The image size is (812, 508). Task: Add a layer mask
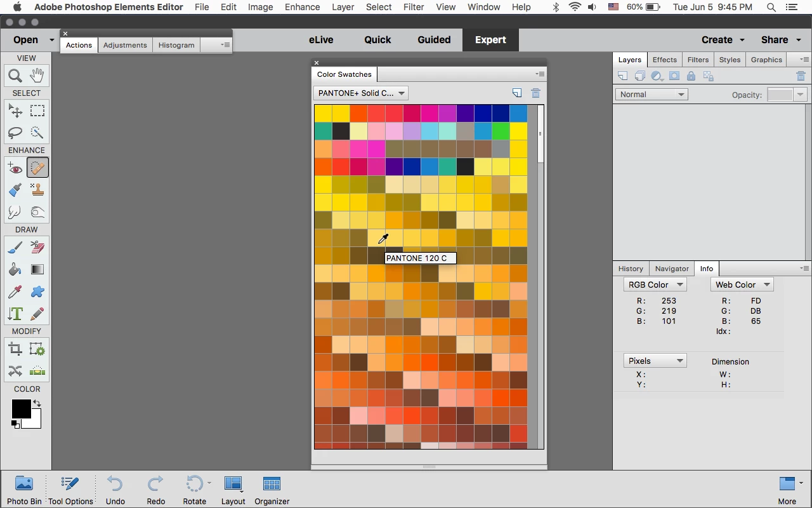(x=674, y=76)
